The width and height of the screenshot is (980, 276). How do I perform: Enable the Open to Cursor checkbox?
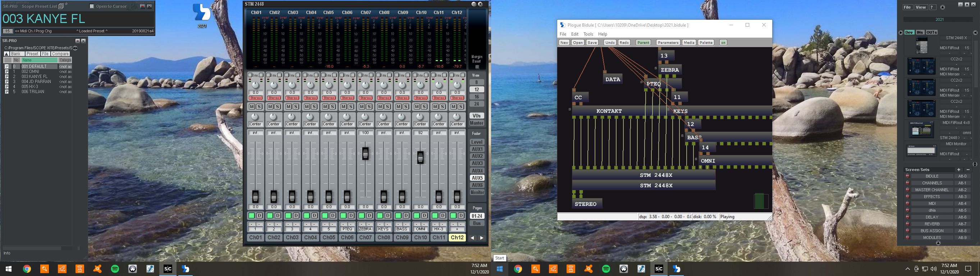click(91, 6)
